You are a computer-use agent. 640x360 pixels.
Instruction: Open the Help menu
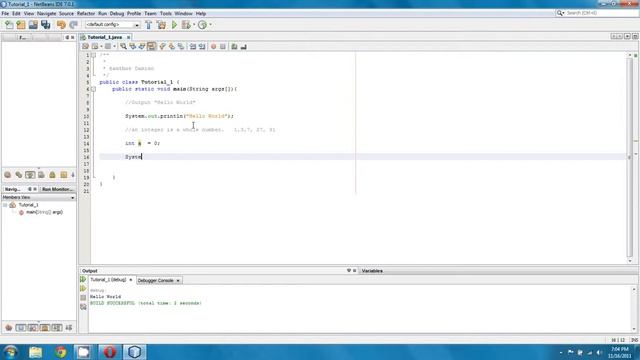pos(201,13)
